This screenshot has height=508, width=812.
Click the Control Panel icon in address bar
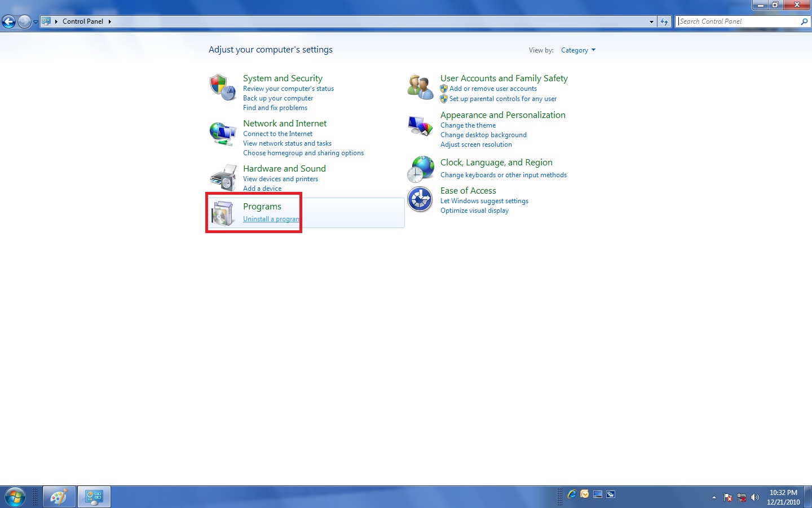pyautogui.click(x=46, y=21)
